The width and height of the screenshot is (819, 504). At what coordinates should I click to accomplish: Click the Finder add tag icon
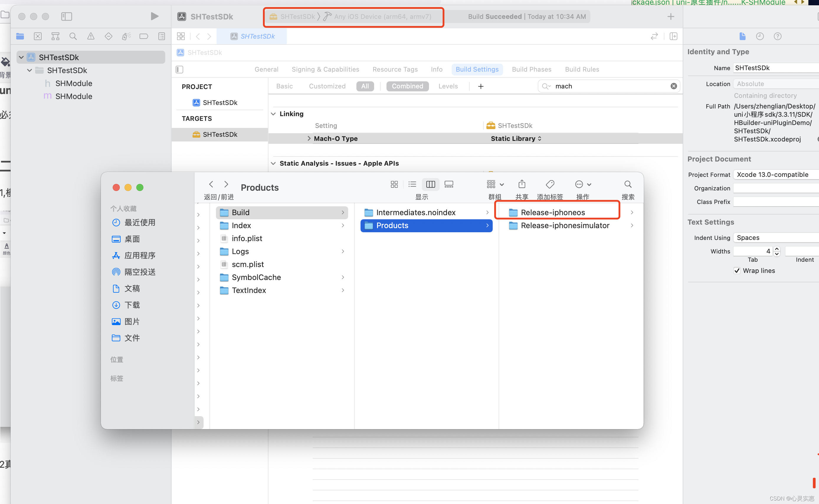click(550, 184)
